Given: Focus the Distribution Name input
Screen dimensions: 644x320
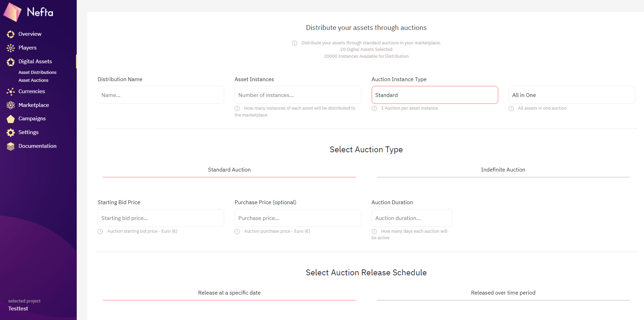Looking at the screenshot, I should pos(161,95).
